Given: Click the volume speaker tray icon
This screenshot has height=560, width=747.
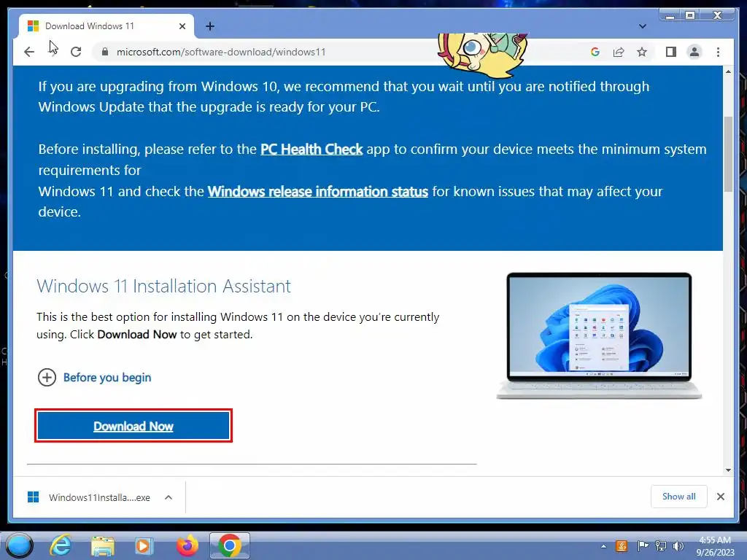Looking at the screenshot, I should pos(678,546).
